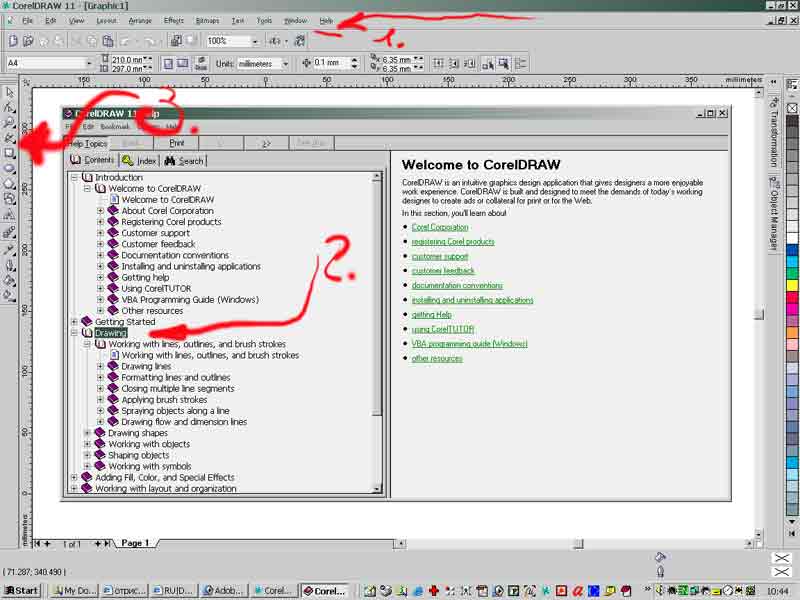Select the Text tool in the toolbox
800x600 pixels.
coord(9,215)
